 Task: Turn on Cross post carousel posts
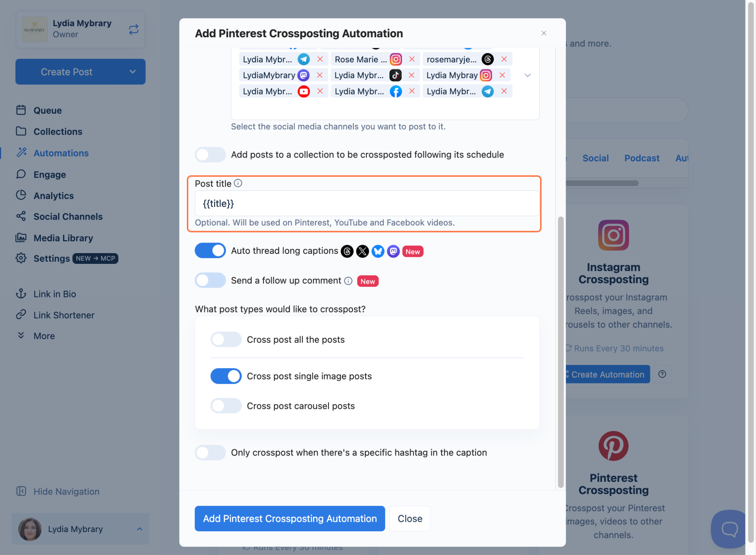click(x=226, y=406)
